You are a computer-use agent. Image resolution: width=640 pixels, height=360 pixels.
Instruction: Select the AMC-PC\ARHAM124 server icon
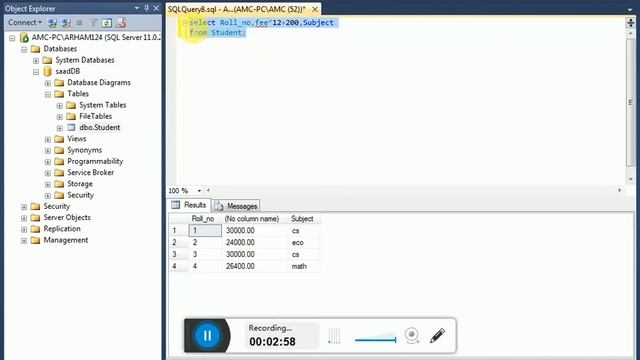[24, 38]
